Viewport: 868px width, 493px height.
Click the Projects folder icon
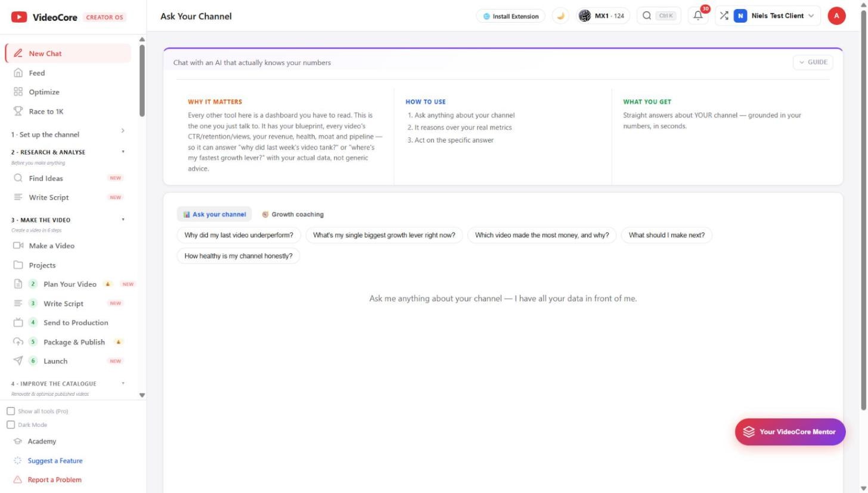18,265
